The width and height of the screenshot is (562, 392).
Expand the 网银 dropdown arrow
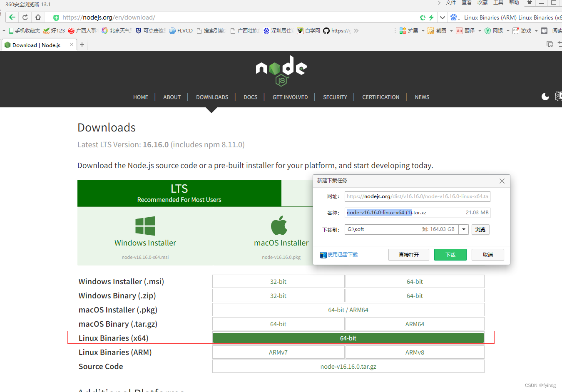tap(508, 31)
